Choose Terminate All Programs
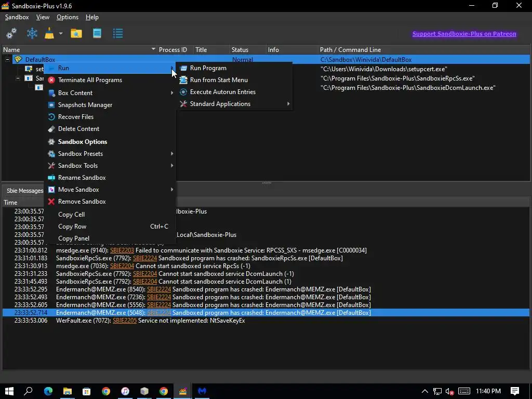Screen dimensions: 532x399 pyautogui.click(x=110, y=79)
